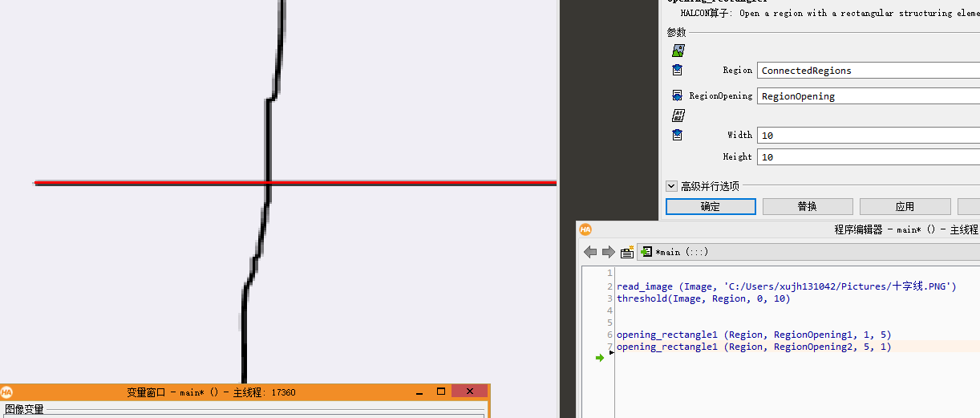980x418 pixels.
Task: Go back using the left arrow
Action: tap(590, 252)
